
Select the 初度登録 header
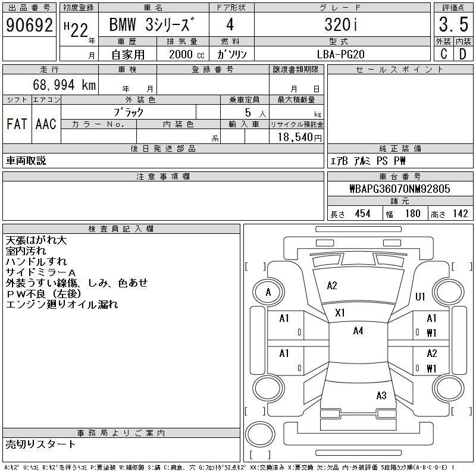79,8
